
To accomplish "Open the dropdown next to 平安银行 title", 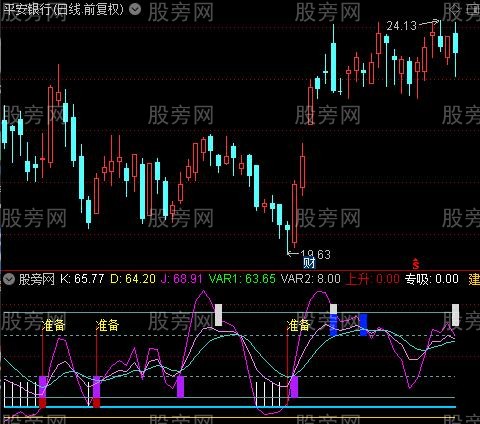I will click(x=135, y=9).
